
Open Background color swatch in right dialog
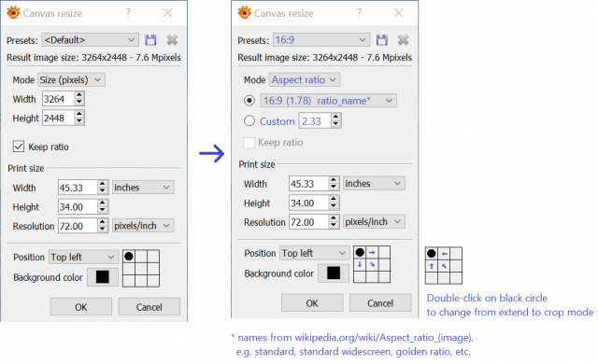pyautogui.click(x=334, y=273)
